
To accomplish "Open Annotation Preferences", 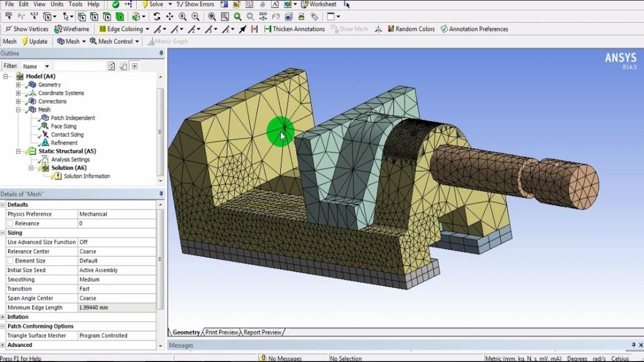I will click(x=474, y=29).
